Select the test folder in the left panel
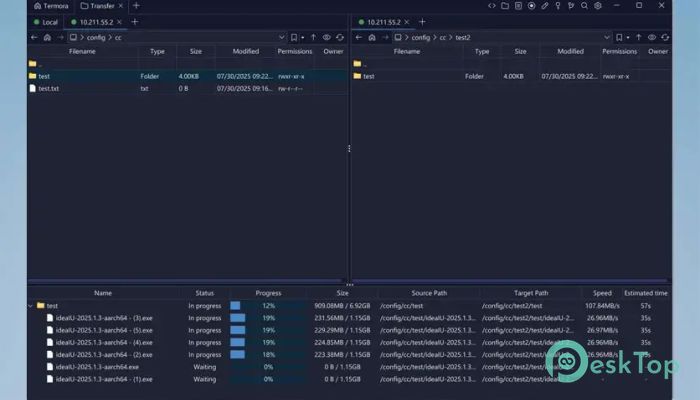 187,76
